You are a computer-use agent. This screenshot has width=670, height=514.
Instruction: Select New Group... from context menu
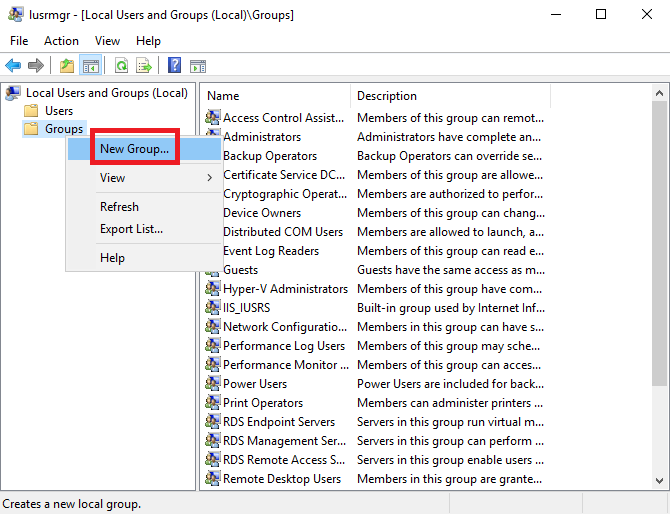tap(134, 149)
